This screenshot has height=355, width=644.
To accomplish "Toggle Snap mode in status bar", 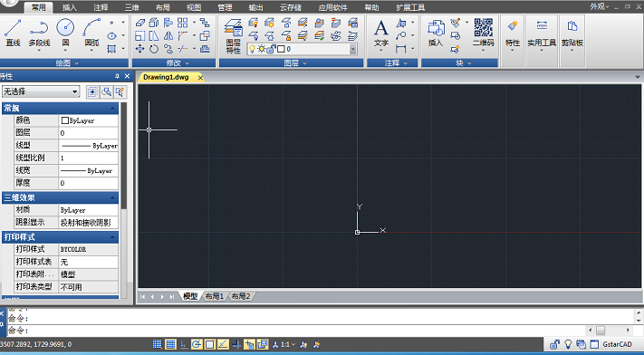I will pyautogui.click(x=158, y=344).
